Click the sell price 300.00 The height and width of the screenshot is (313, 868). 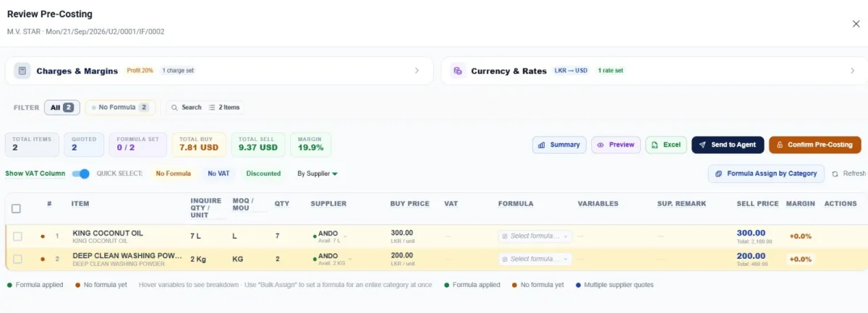751,233
